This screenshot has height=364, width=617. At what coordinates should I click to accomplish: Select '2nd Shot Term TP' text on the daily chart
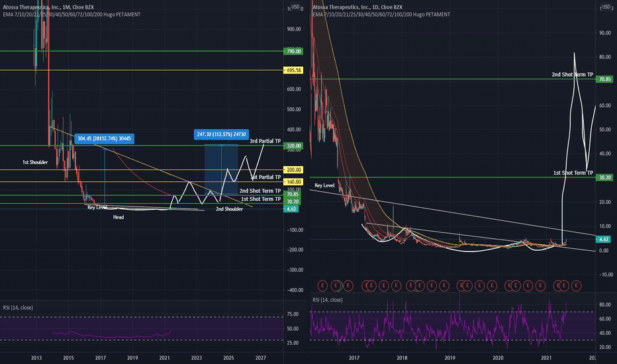572,74
